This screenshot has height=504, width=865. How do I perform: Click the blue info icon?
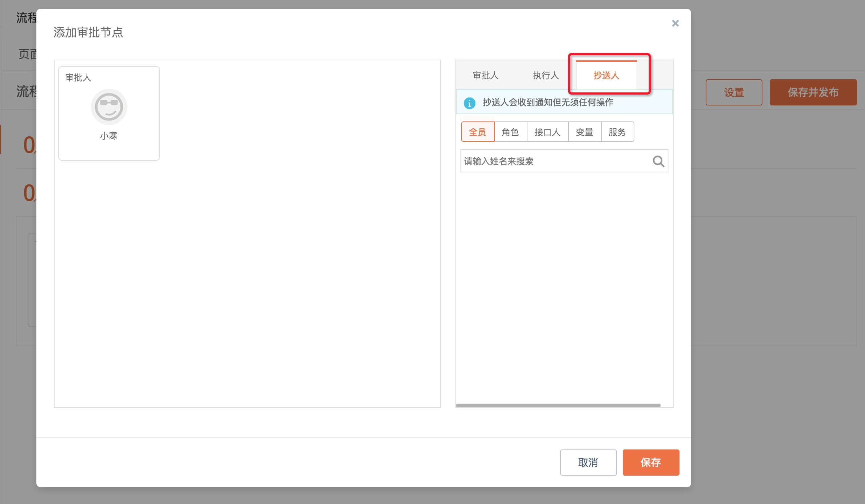pyautogui.click(x=469, y=103)
